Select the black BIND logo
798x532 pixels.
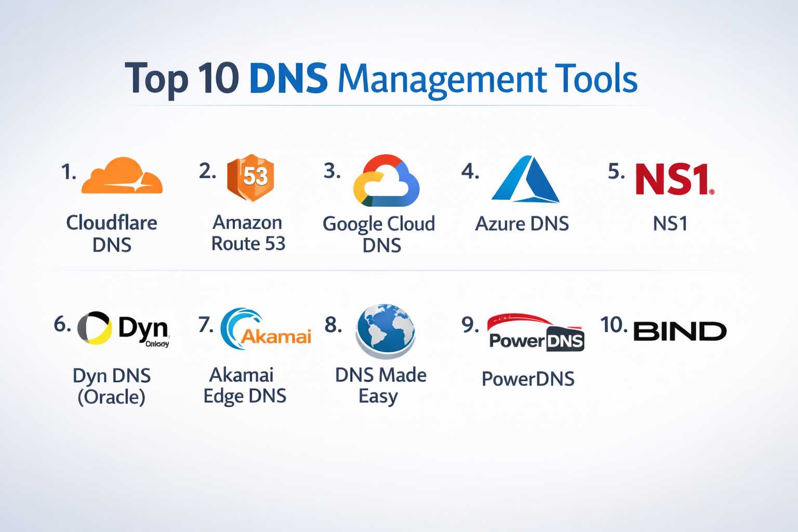click(x=680, y=331)
